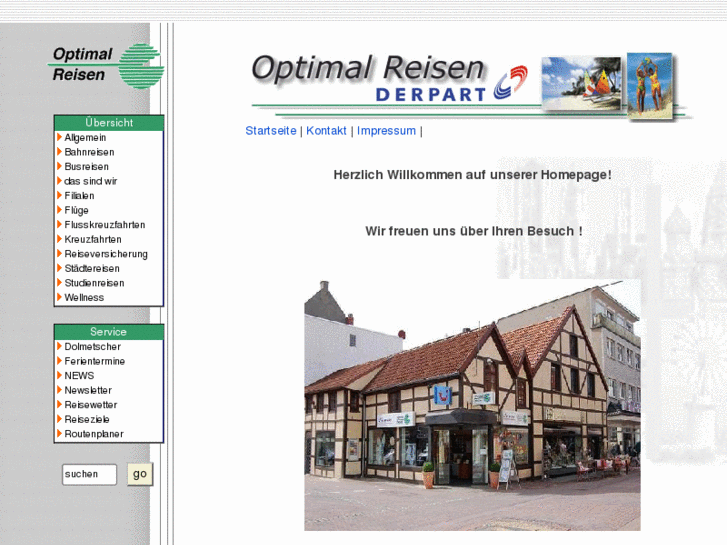The width and height of the screenshot is (727, 545).
Task: Select Flüge in the sidebar
Action: 77,211
